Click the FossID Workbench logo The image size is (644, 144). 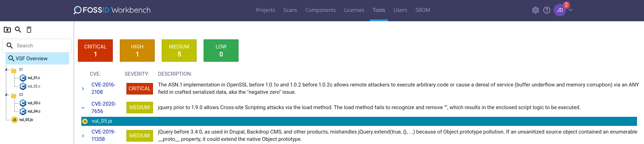pos(112,10)
